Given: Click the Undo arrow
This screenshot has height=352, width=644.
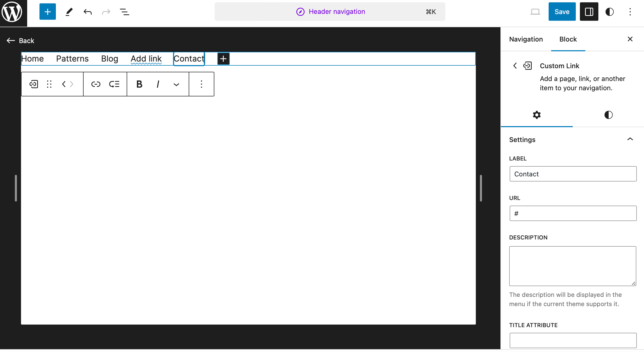Looking at the screenshot, I should pyautogui.click(x=87, y=12).
